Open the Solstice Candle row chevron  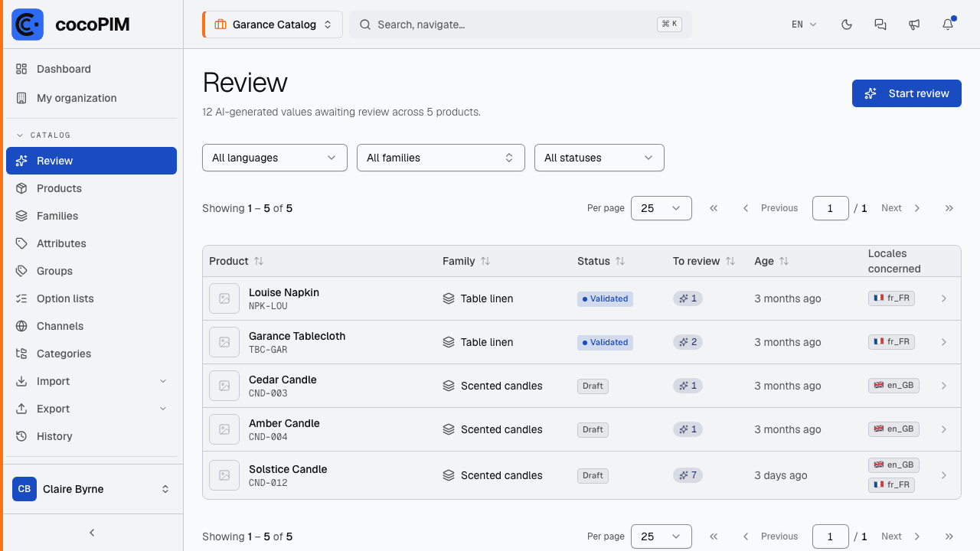[x=944, y=475]
